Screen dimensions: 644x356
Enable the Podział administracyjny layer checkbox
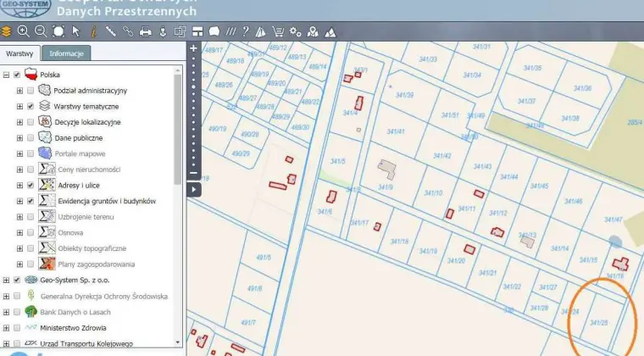[31, 91]
